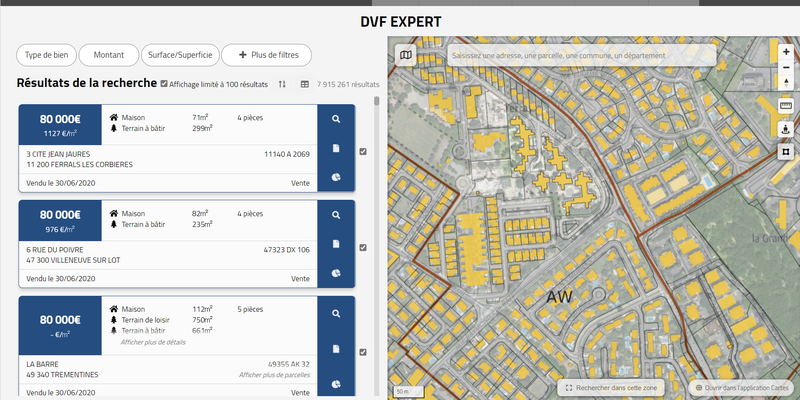
Task: Pie chart icon on 6 Rue du Poivre card
Action: pyautogui.click(x=336, y=273)
